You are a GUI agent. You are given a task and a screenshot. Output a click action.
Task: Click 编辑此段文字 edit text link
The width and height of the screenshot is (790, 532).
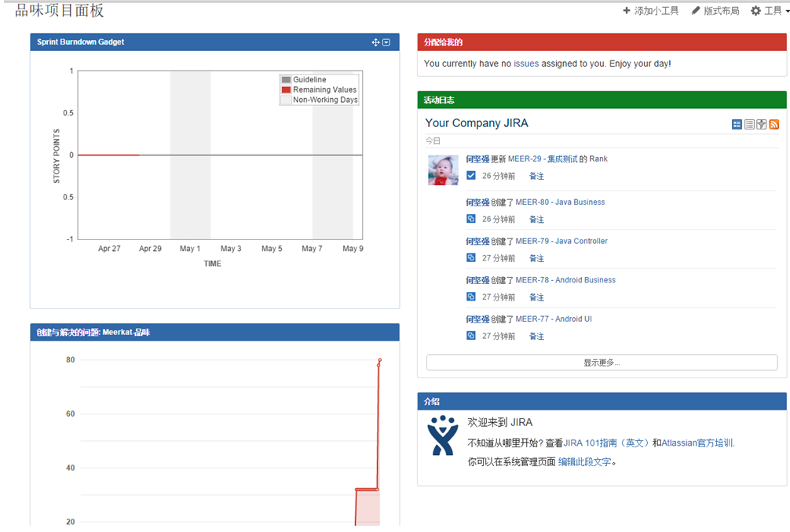click(x=584, y=462)
